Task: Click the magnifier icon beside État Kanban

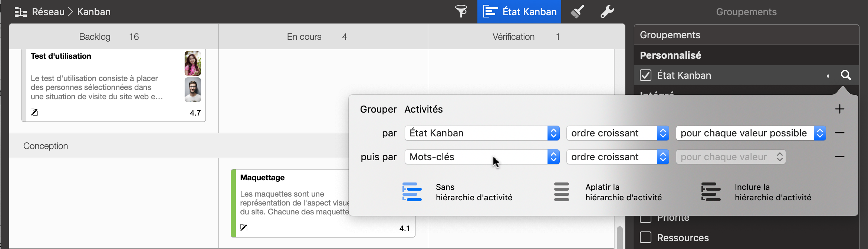Action: click(x=846, y=75)
